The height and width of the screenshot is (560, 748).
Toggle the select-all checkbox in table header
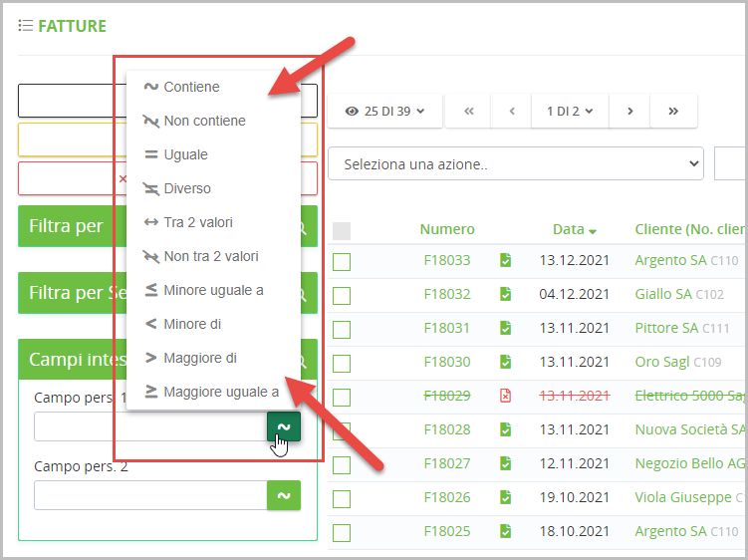click(x=342, y=231)
